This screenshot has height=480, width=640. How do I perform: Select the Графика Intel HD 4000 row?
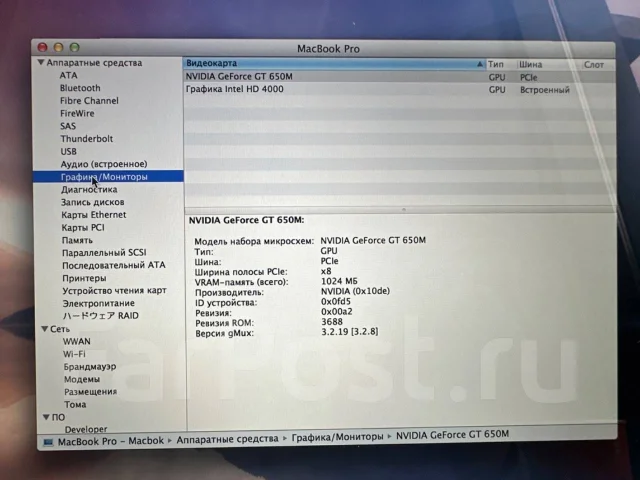pyautogui.click(x=399, y=89)
